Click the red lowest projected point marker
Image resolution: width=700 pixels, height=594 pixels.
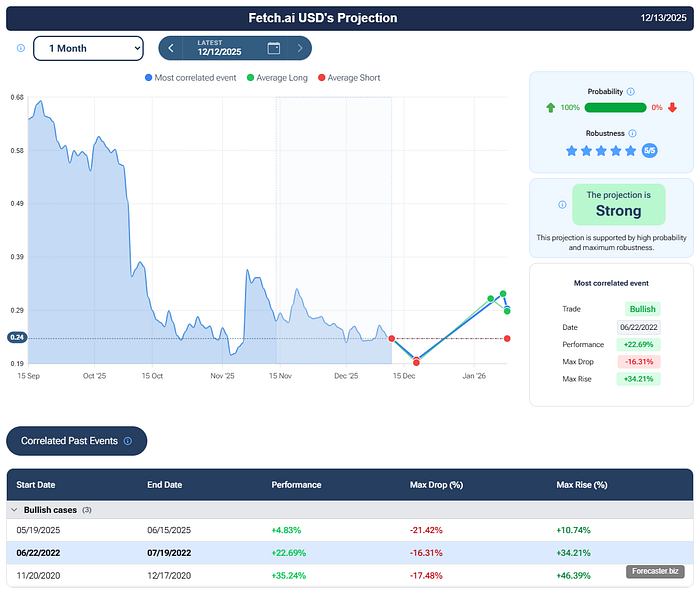(x=416, y=362)
